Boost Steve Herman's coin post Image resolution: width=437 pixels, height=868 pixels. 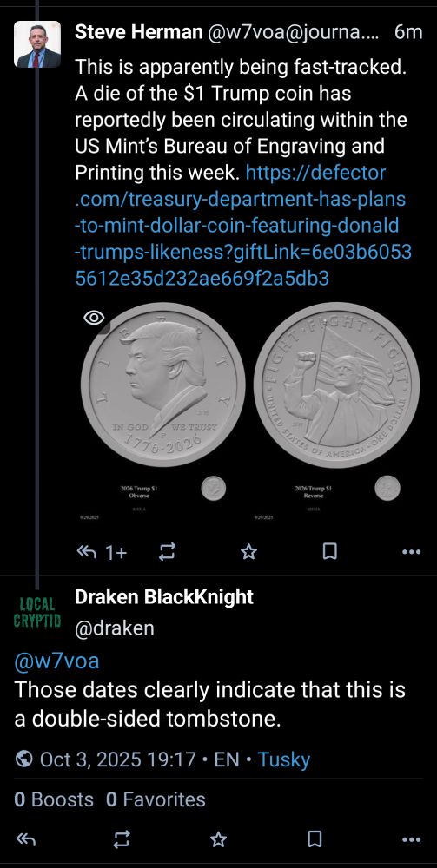click(168, 551)
